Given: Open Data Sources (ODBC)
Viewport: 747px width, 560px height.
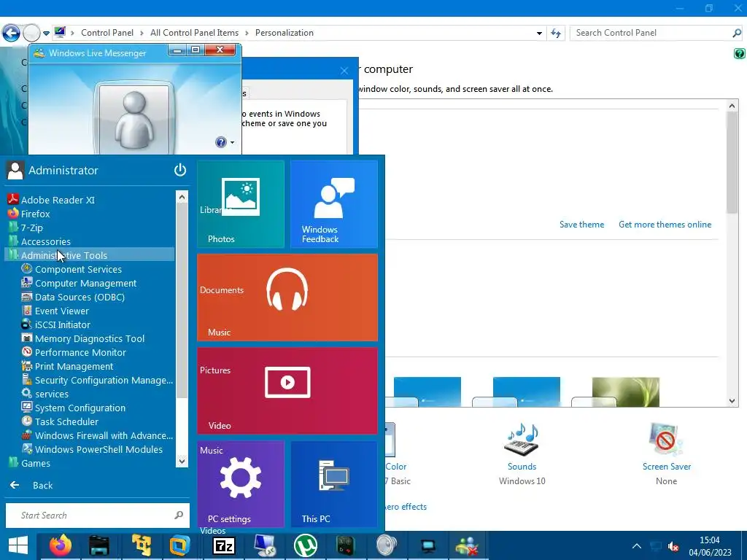Looking at the screenshot, I should pos(80,297).
